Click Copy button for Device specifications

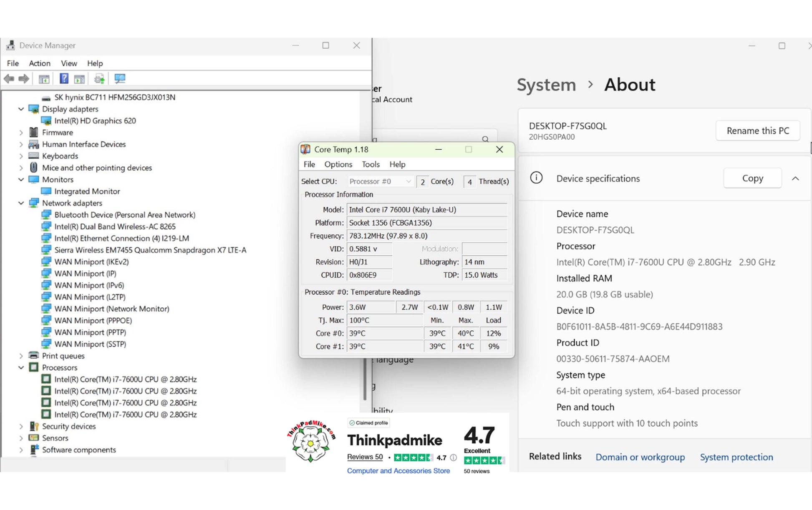(752, 178)
